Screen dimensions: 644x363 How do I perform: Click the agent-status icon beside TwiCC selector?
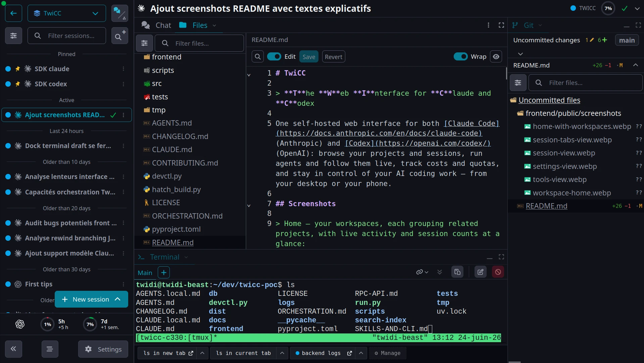pyautogui.click(x=120, y=13)
